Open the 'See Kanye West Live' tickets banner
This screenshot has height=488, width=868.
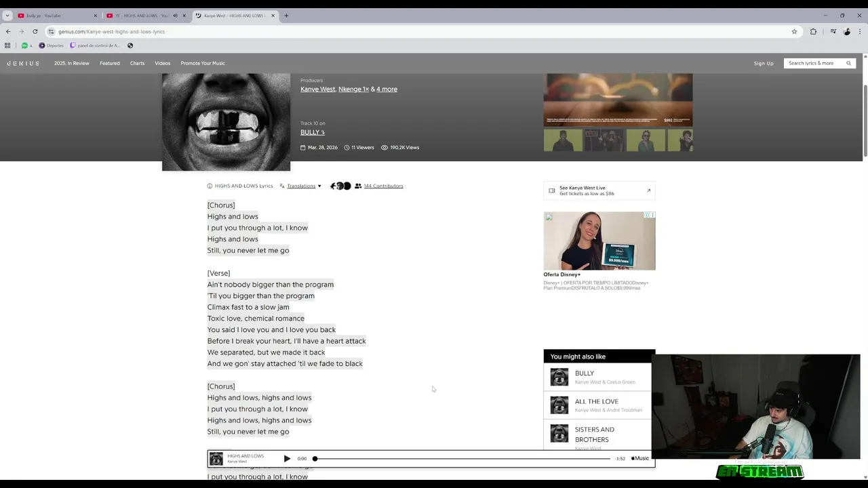click(x=599, y=190)
